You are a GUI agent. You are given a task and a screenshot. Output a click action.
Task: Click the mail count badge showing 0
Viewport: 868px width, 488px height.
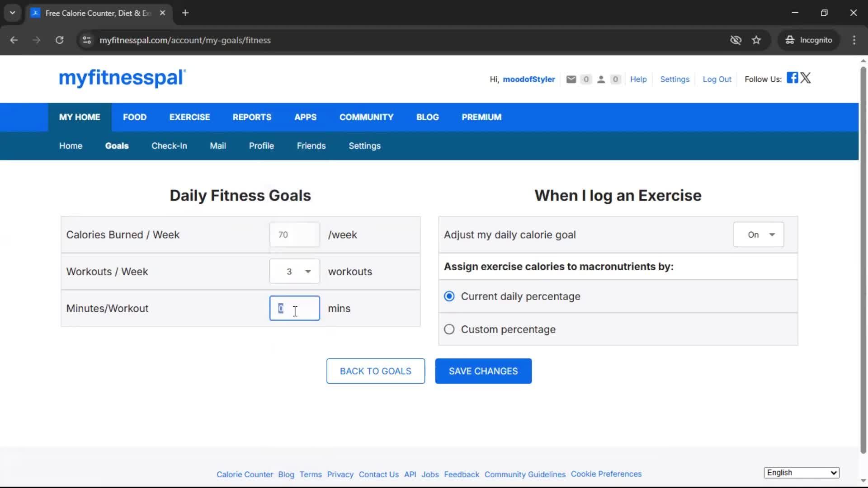[586, 80]
